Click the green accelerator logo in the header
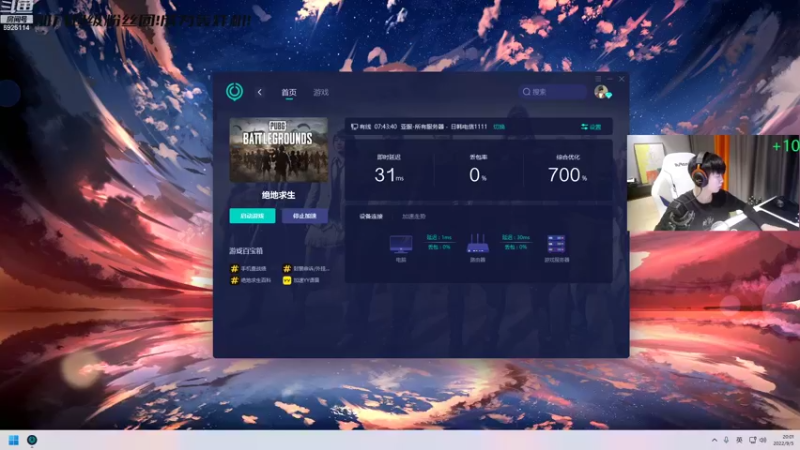 pyautogui.click(x=235, y=92)
